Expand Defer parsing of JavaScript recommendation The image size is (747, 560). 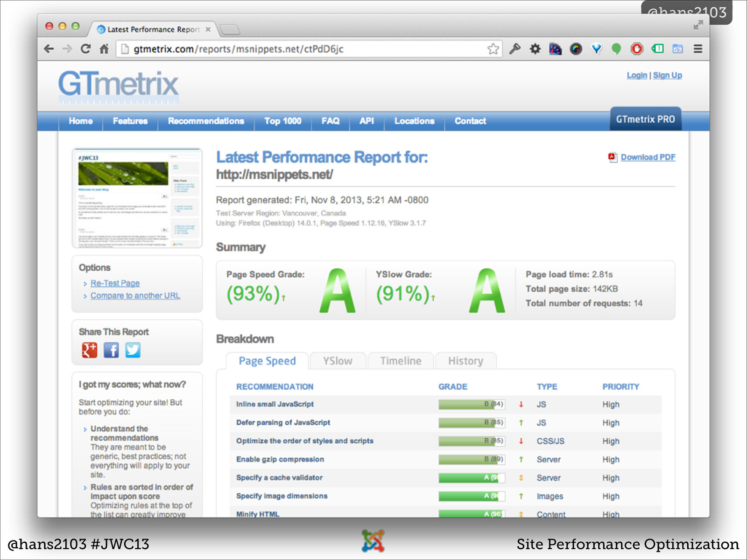pos(283,422)
